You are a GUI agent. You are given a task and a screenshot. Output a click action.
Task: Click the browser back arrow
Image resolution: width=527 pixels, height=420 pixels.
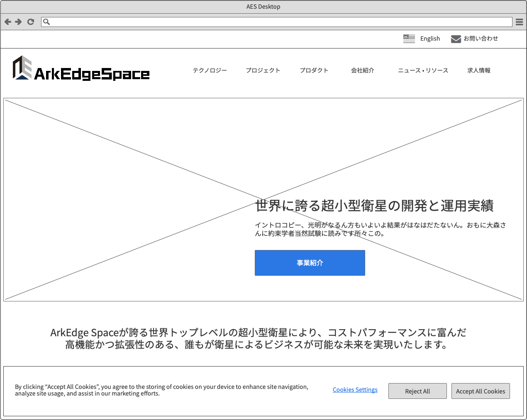pyautogui.click(x=7, y=22)
